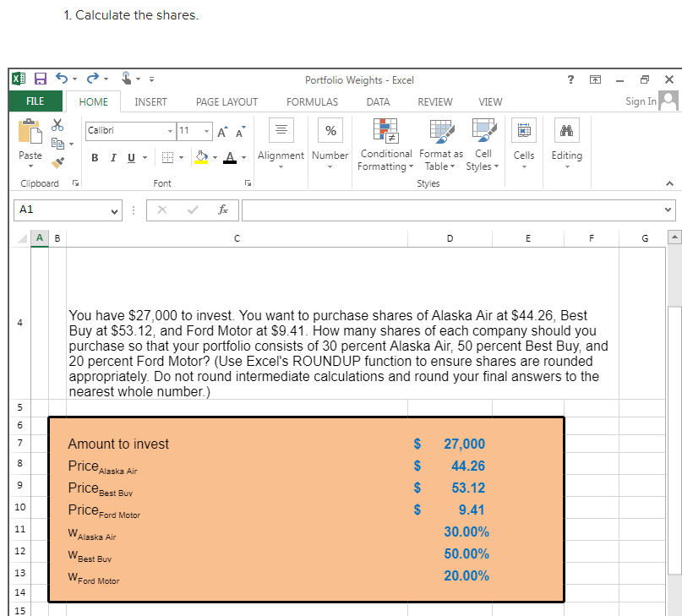Switch to the PAGE LAYOUT tab

(226, 101)
